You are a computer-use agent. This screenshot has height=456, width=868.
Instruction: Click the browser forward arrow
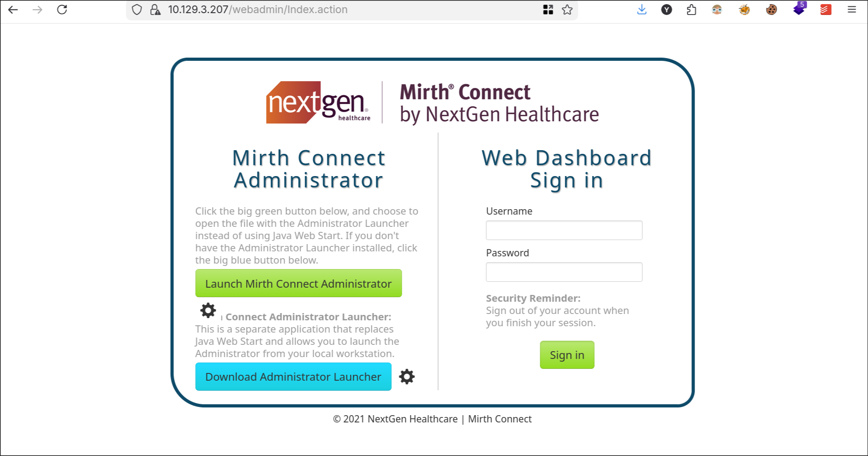point(37,10)
